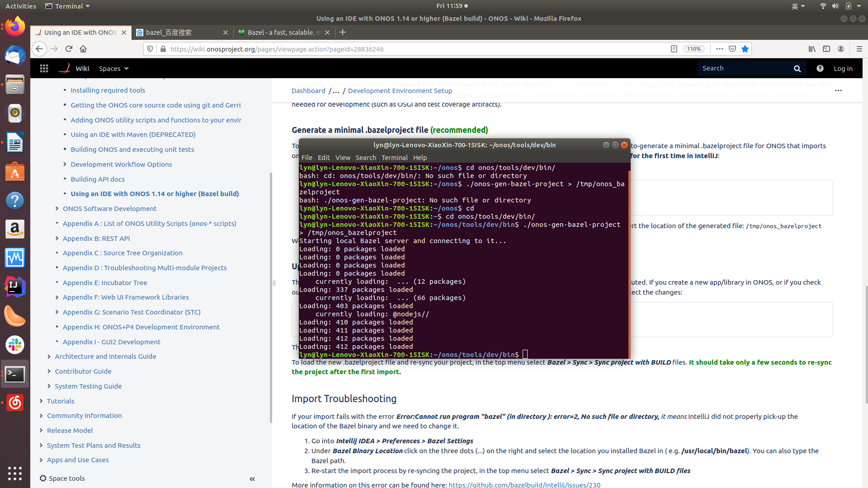Viewport: 868px width, 488px height.
Task: Click the Firefox home icon
Action: tap(83, 49)
